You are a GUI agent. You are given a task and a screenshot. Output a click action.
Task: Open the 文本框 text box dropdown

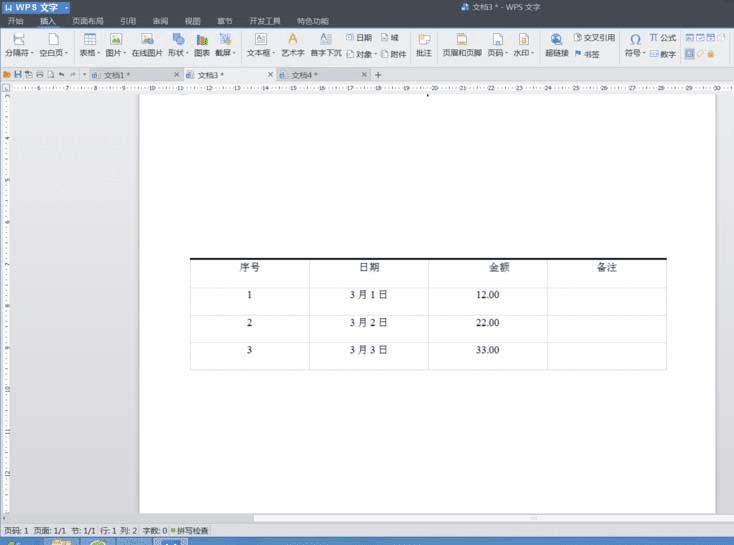(261, 53)
